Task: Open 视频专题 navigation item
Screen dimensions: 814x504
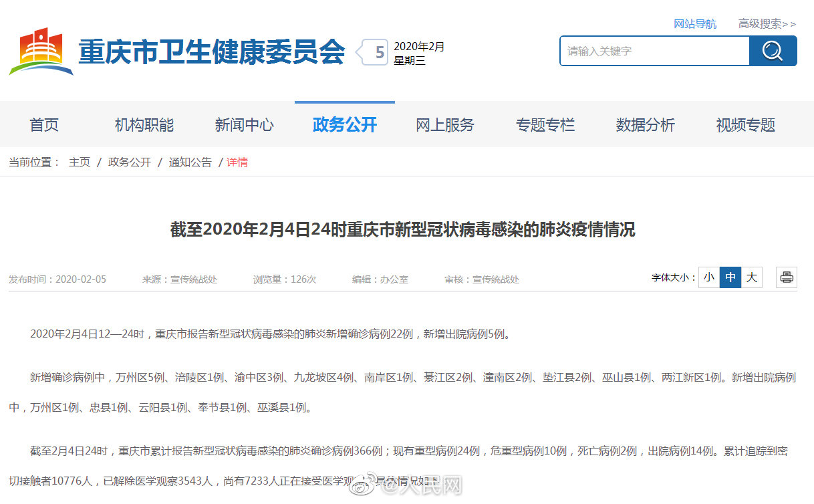Action: [x=746, y=125]
